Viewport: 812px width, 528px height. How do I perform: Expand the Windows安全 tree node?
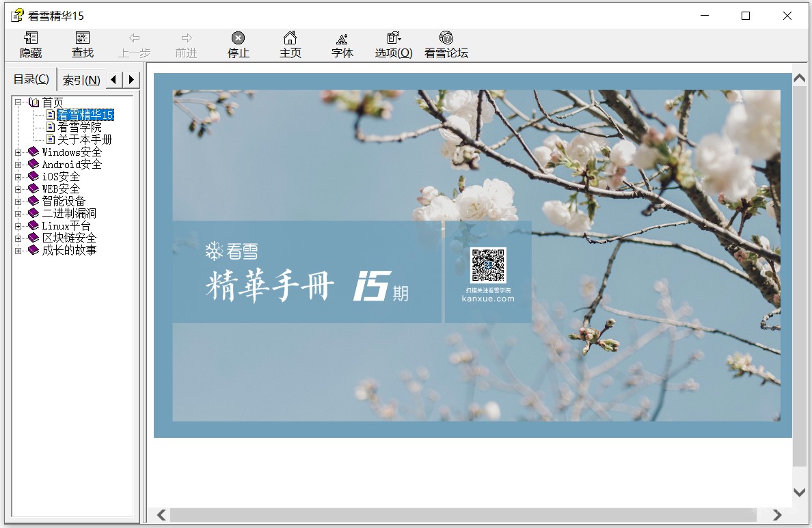coord(18,152)
